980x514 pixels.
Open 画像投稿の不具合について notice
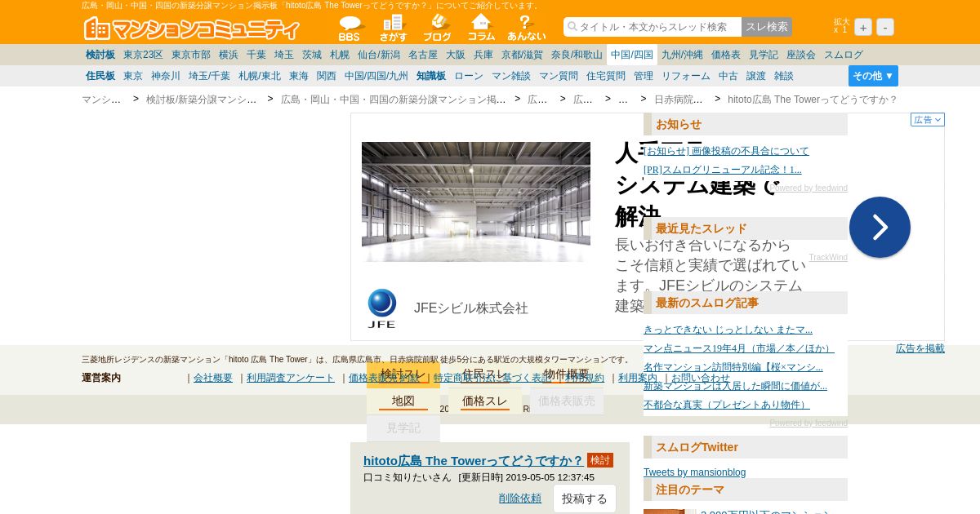point(726,151)
